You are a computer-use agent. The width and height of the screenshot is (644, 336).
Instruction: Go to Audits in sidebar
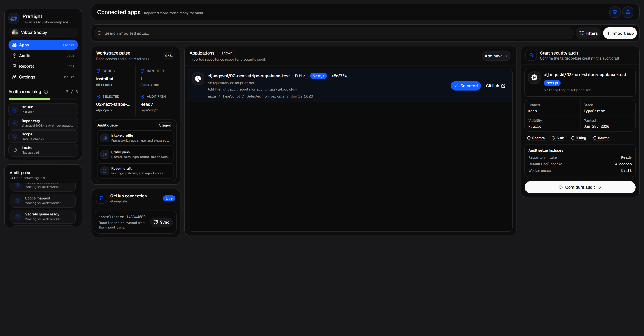pos(43,56)
